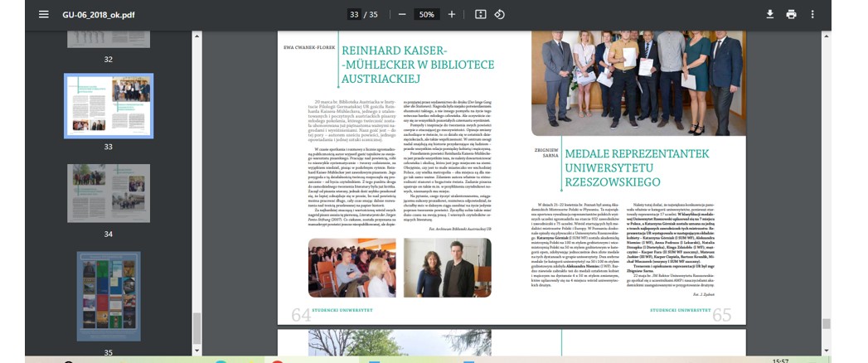Image resolution: width=868 pixels, height=363 pixels.
Task: Click the zoom out minus button
Action: [402, 15]
